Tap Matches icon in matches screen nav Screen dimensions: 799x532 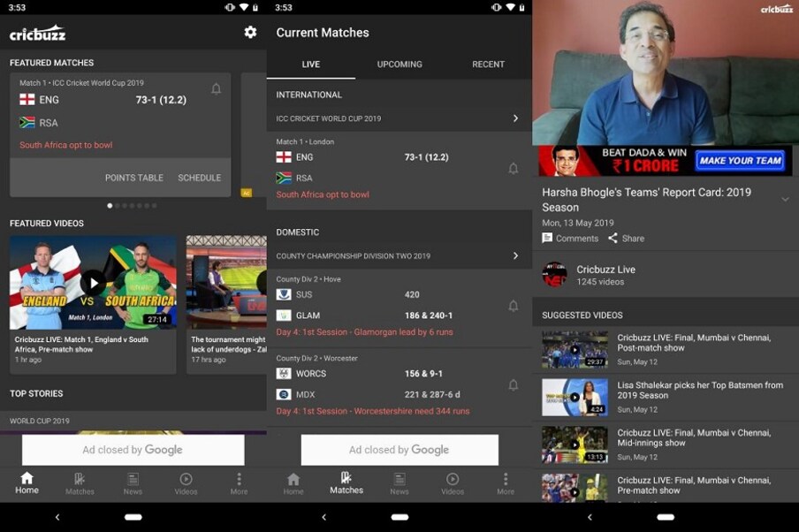(x=346, y=483)
